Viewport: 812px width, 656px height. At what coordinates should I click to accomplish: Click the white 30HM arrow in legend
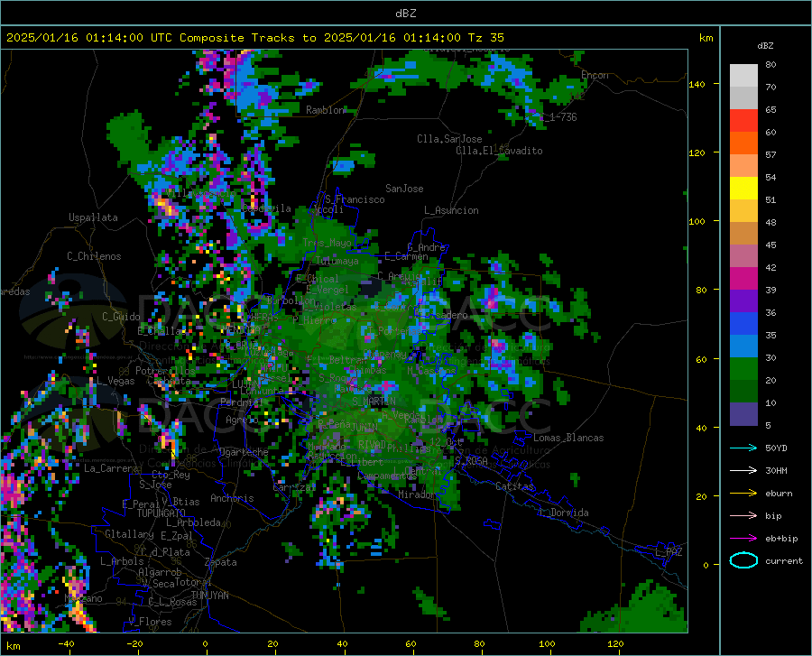[743, 471]
